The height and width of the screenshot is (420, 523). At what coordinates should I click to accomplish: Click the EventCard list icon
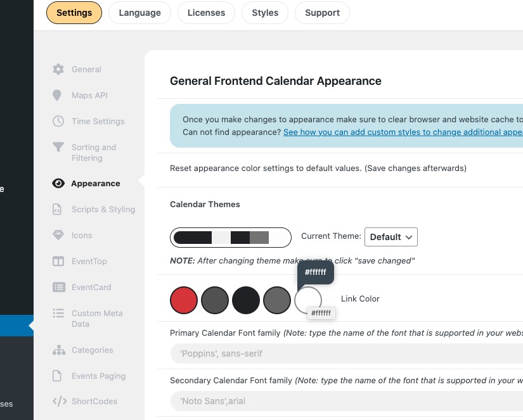coord(59,287)
